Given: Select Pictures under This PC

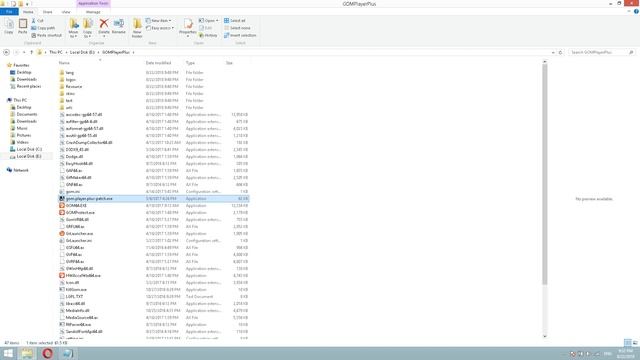Looking at the screenshot, I should pos(24,135).
